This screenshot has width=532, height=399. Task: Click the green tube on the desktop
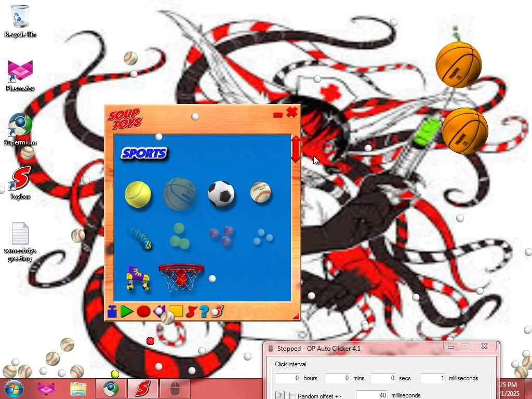(426, 132)
